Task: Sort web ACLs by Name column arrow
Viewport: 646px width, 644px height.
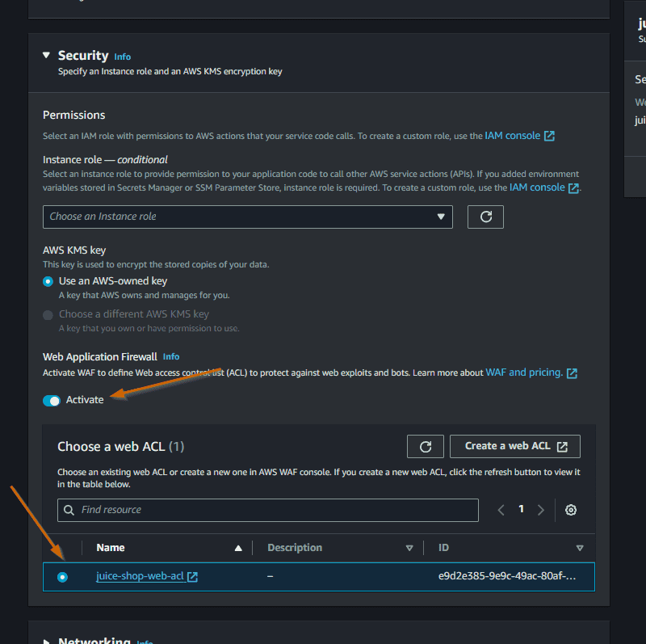Action: click(238, 548)
